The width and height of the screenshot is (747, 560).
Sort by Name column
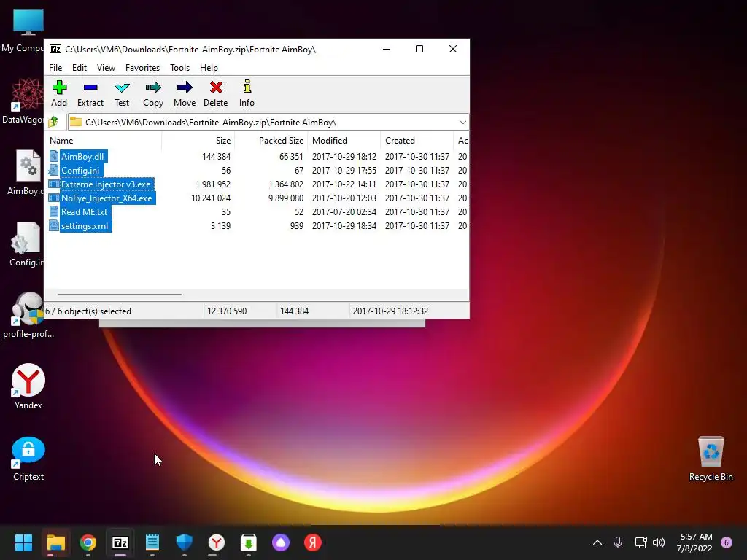tap(104, 141)
